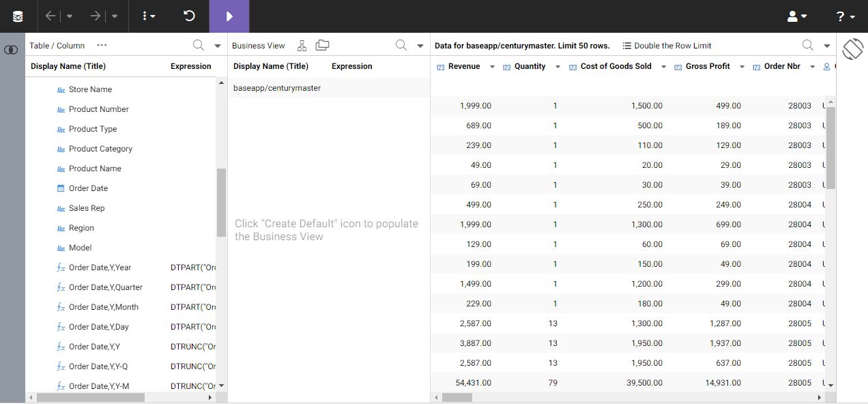Click the reset circular arrow icon
The width and height of the screenshot is (868, 404).
point(190,16)
